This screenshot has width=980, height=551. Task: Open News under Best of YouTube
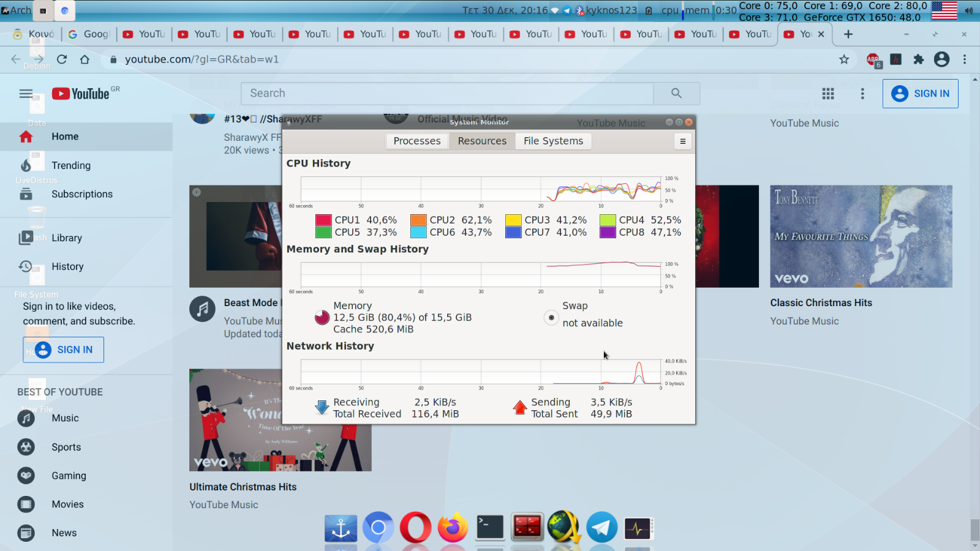(86, 533)
